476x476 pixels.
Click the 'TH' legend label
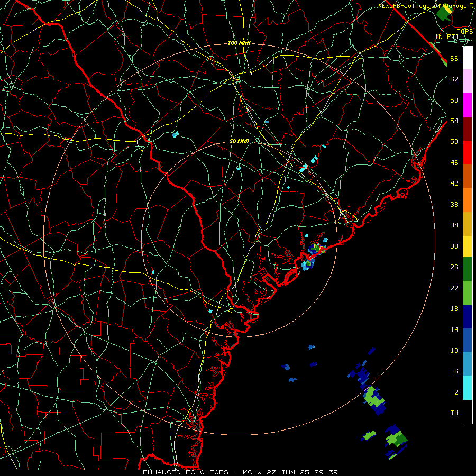pos(454,413)
